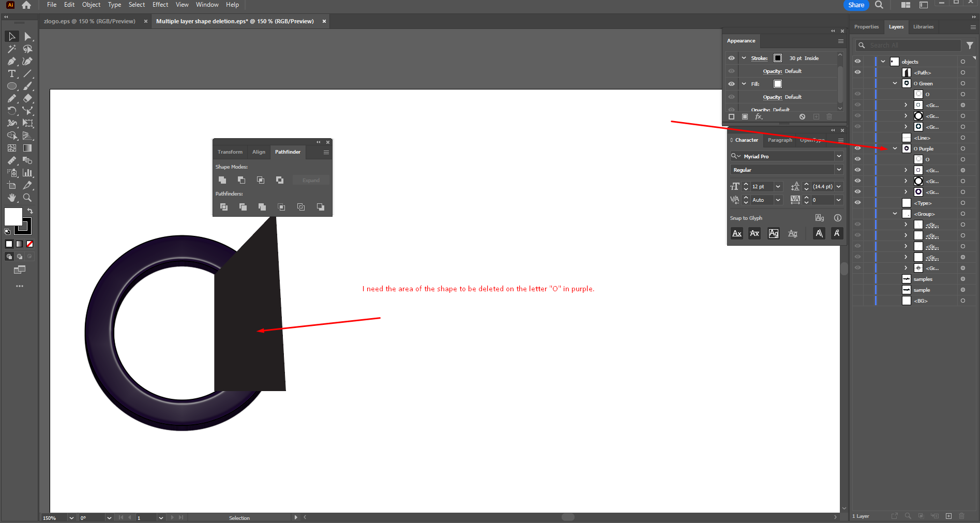Image resolution: width=980 pixels, height=523 pixels.
Task: Open the Myriad Pro font family dropdown
Action: pyautogui.click(x=839, y=156)
